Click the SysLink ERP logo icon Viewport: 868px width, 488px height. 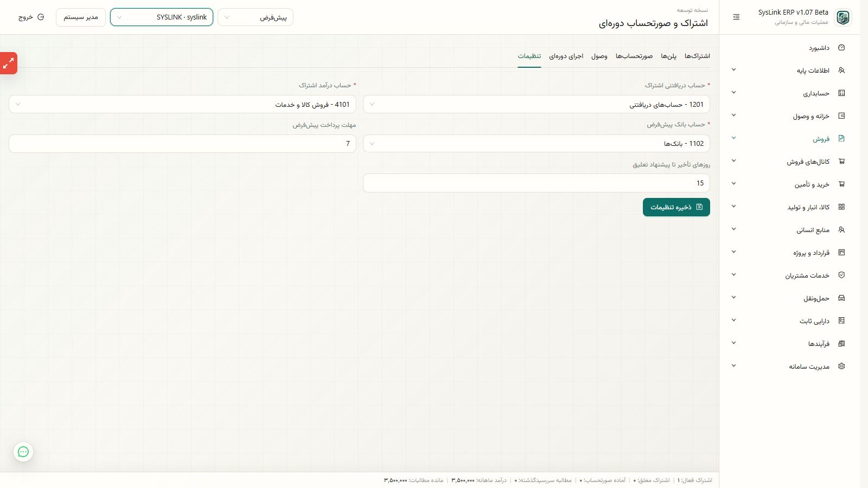[x=843, y=17]
